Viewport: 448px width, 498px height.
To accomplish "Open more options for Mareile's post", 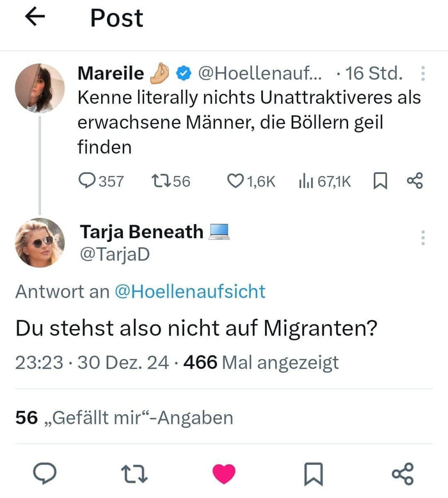I will click(x=423, y=74).
